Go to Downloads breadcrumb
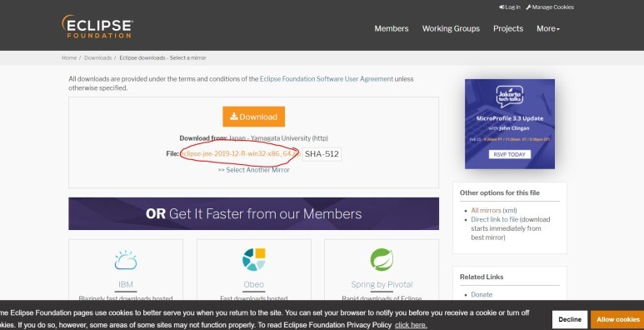The image size is (644, 330). tap(97, 58)
